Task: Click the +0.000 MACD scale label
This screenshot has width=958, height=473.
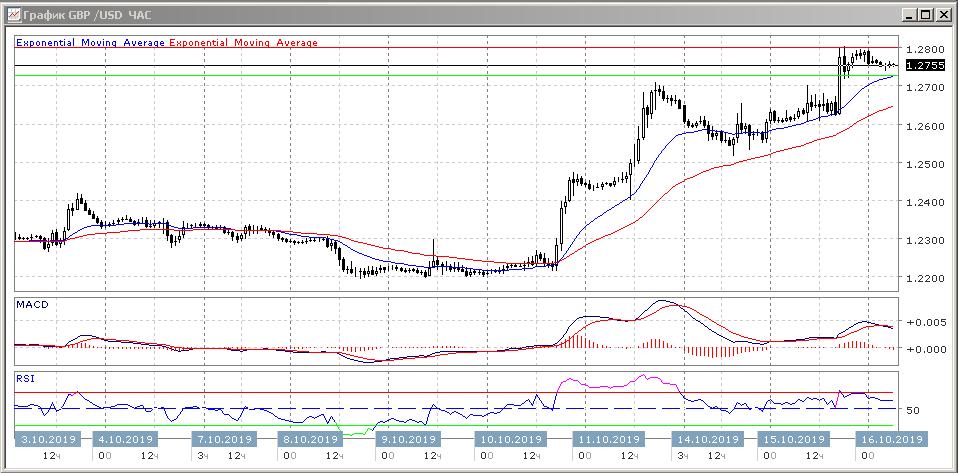Action: (927, 349)
